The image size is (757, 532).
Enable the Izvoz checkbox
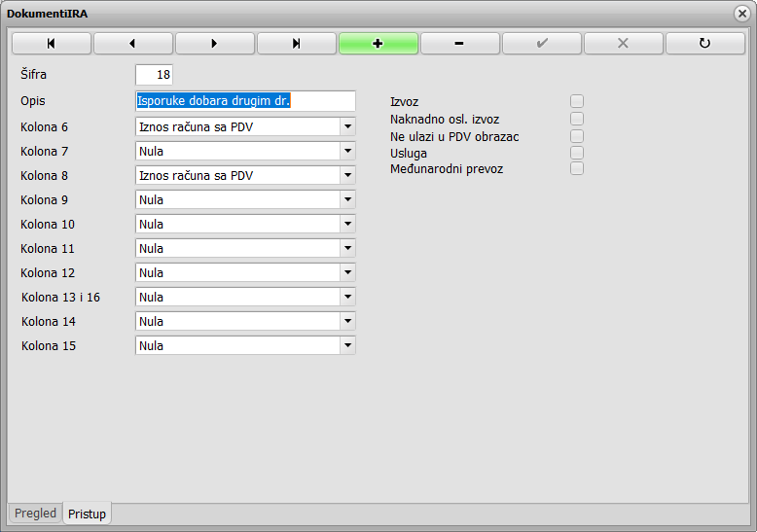pyautogui.click(x=577, y=101)
